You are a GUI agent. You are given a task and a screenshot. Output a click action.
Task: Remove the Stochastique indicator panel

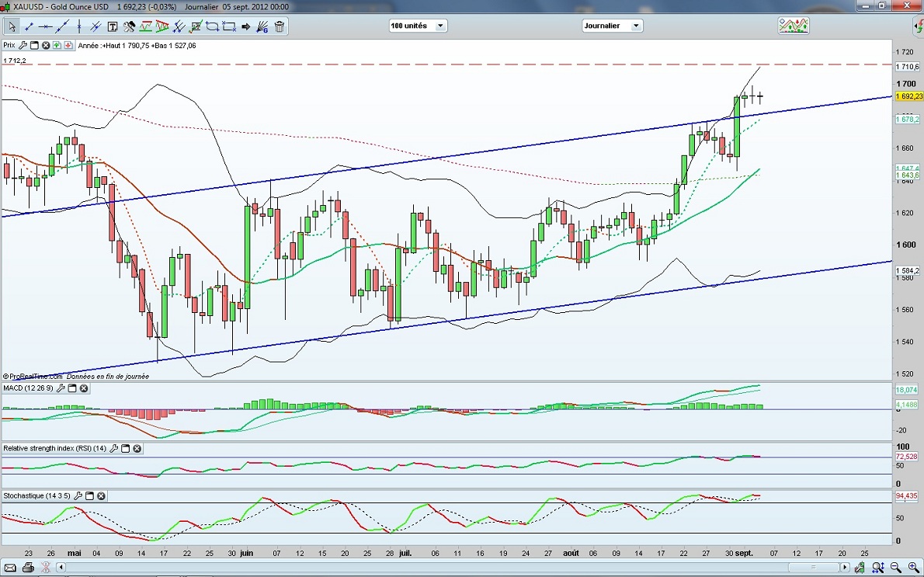[x=102, y=495]
